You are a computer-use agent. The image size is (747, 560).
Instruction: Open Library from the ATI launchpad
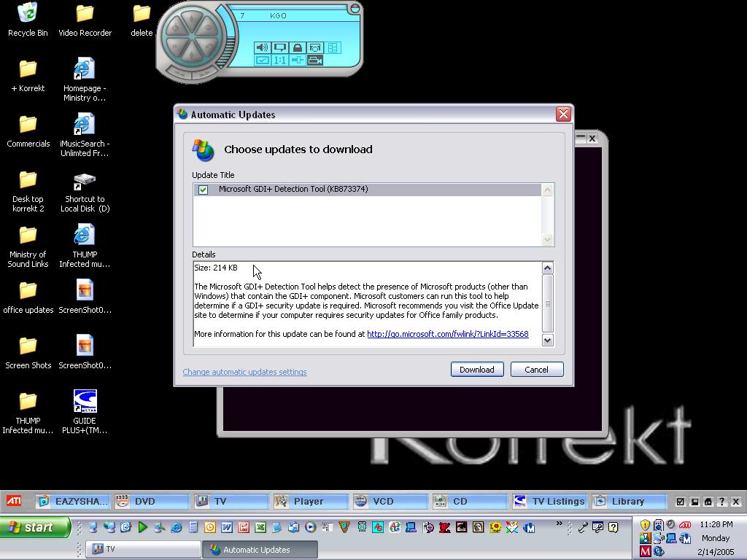click(630, 501)
